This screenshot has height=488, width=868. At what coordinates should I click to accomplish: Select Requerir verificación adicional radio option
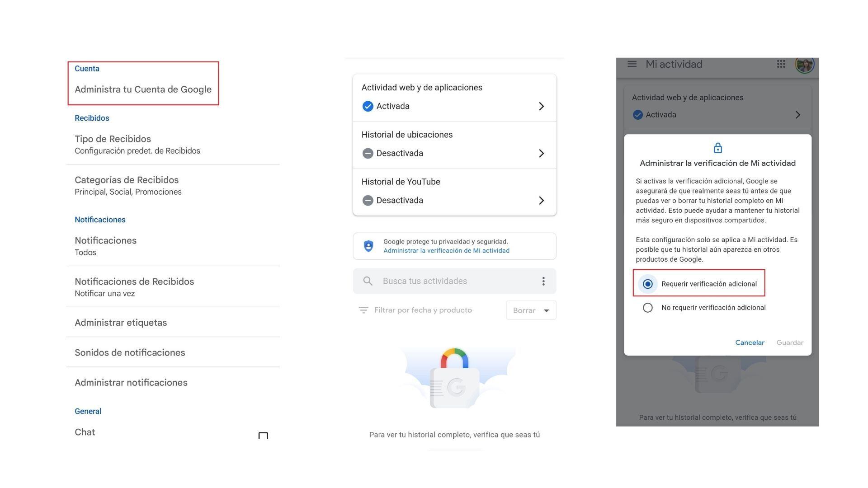coord(648,284)
